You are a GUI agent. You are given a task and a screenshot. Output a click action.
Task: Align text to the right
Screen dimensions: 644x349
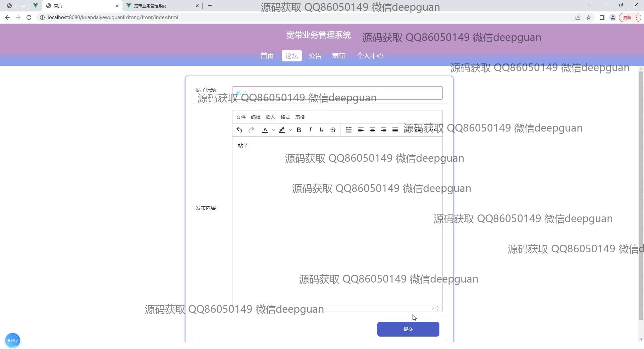pyautogui.click(x=384, y=130)
